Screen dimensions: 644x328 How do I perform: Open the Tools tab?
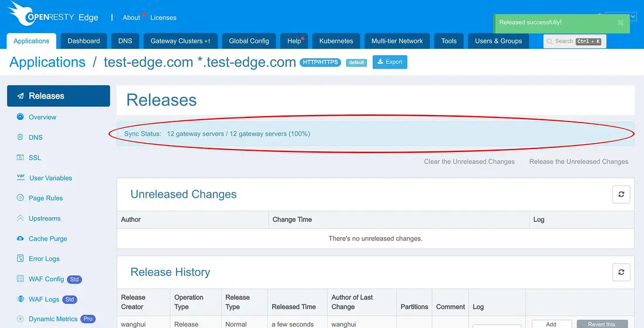(449, 41)
